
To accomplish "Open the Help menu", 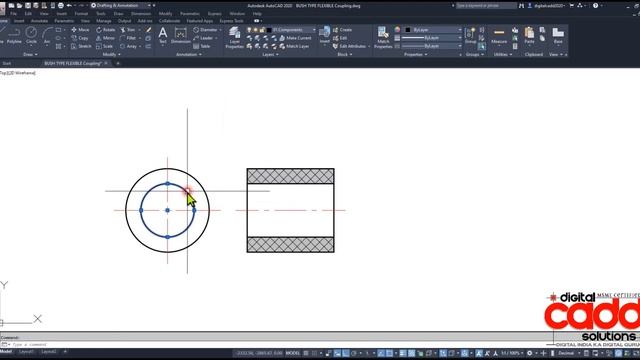I will (x=257, y=13).
